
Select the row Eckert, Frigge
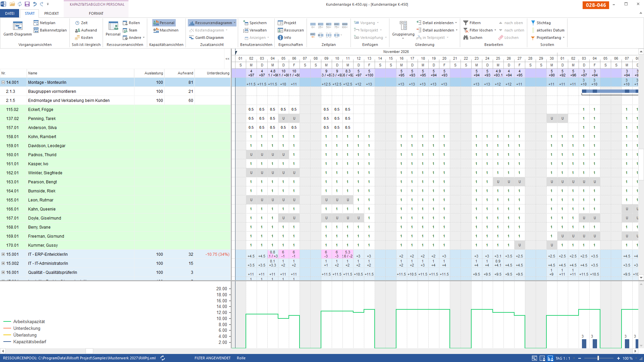coord(115,110)
